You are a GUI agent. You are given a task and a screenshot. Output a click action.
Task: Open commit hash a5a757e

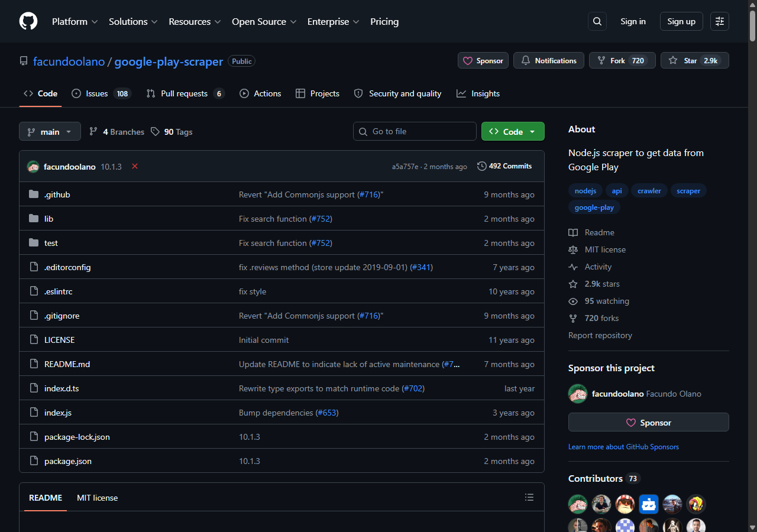click(x=405, y=167)
